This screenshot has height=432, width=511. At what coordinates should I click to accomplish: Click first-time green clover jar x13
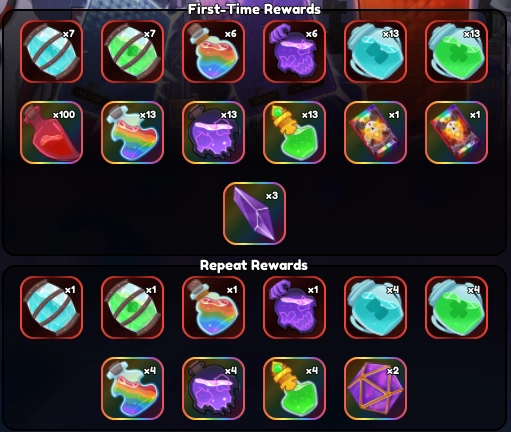point(456,51)
